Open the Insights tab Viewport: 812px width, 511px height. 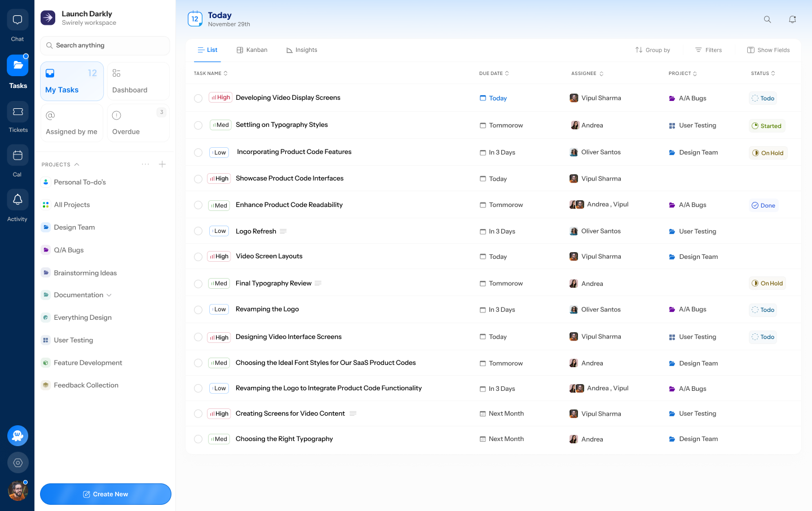pos(302,50)
